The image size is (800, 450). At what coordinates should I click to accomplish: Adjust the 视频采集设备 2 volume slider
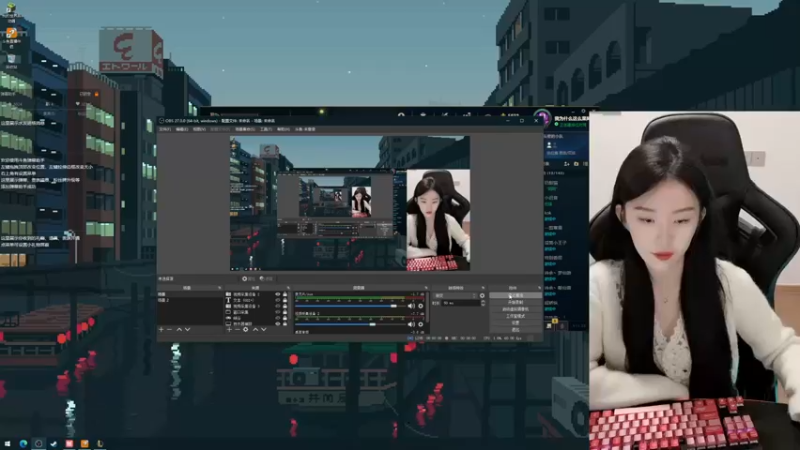351,324
